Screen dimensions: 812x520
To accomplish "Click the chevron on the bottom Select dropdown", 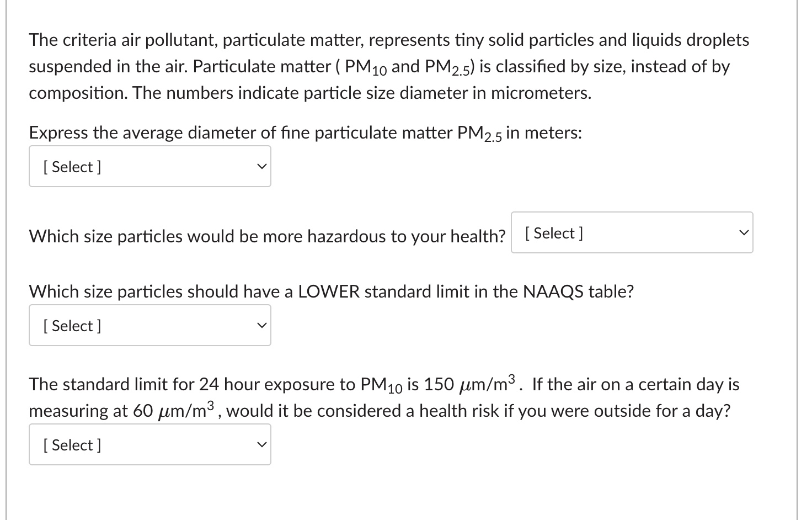I will (262, 444).
